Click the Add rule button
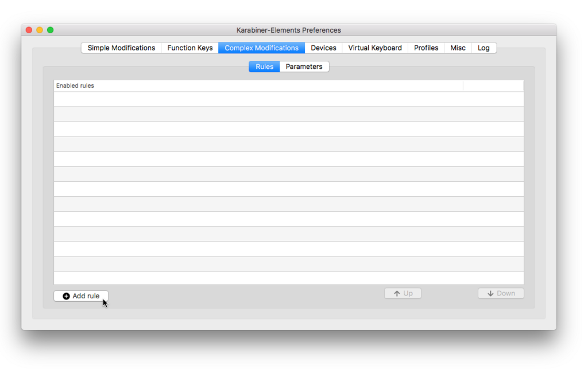 (x=81, y=296)
